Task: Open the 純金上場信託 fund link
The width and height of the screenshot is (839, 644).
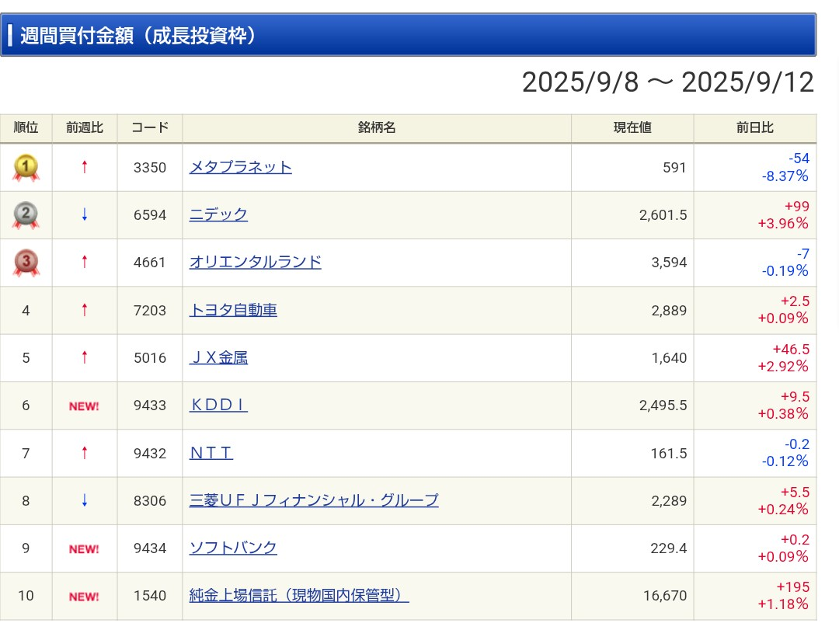Action: pyautogui.click(x=299, y=596)
